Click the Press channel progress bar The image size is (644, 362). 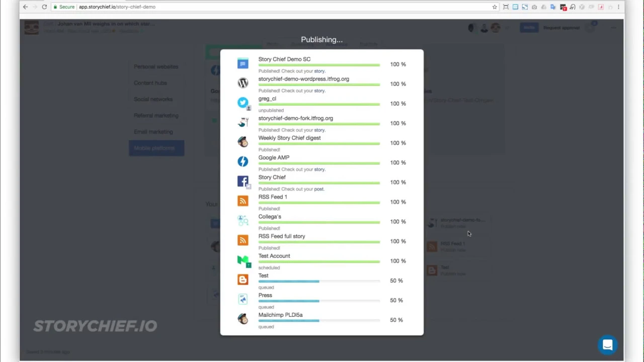(x=319, y=301)
